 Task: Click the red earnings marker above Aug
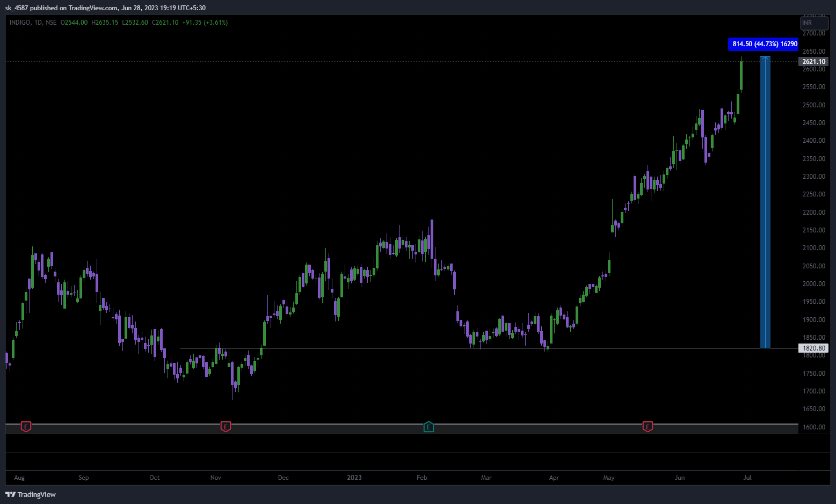click(26, 427)
